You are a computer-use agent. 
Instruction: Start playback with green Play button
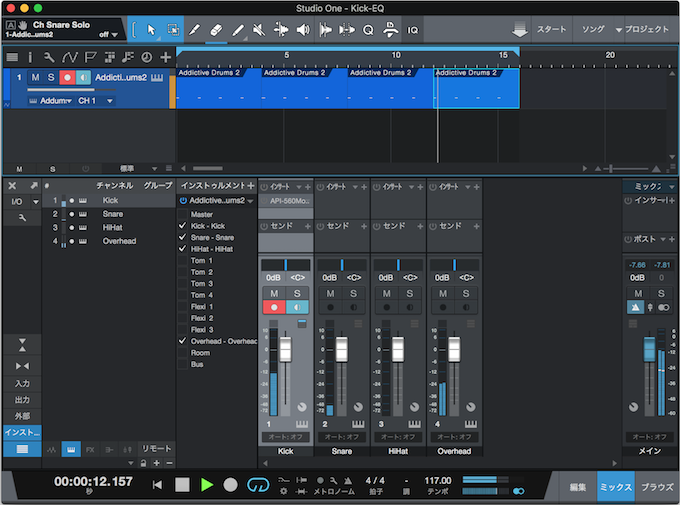(x=207, y=485)
